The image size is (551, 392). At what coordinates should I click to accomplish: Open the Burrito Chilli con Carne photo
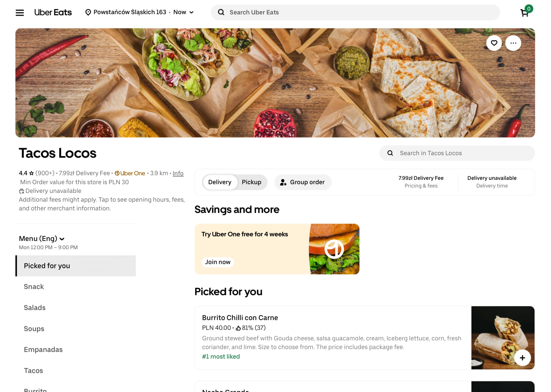pyautogui.click(x=503, y=337)
